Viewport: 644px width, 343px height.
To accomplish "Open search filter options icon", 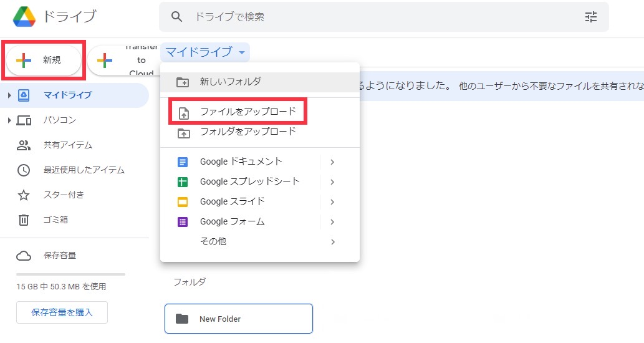I will point(591,17).
